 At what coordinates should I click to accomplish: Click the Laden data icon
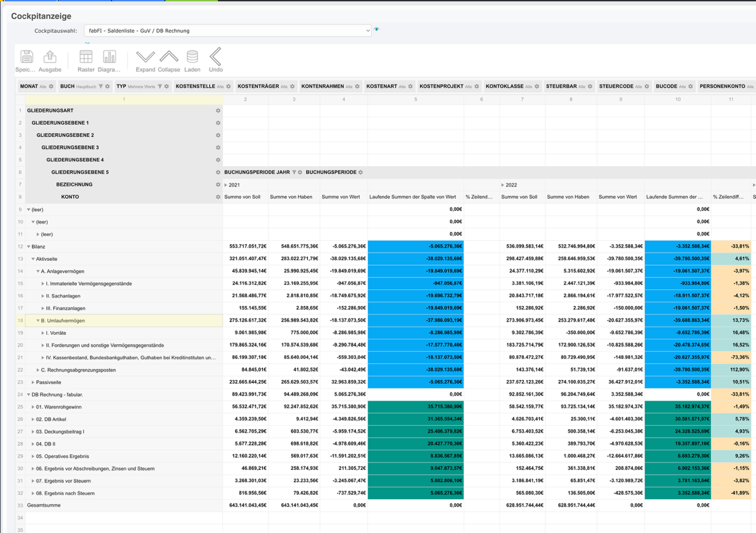(192, 57)
